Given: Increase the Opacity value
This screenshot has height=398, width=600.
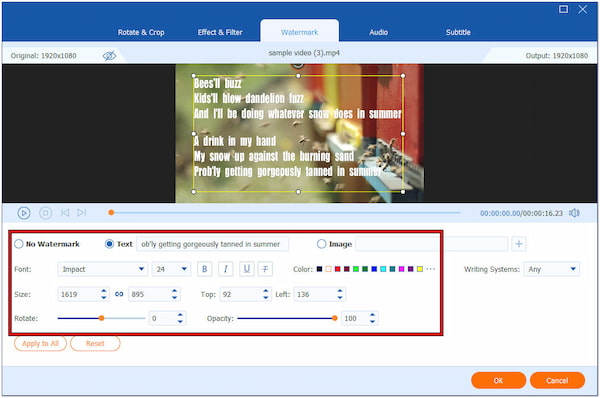Looking at the screenshot, I should click(372, 315).
